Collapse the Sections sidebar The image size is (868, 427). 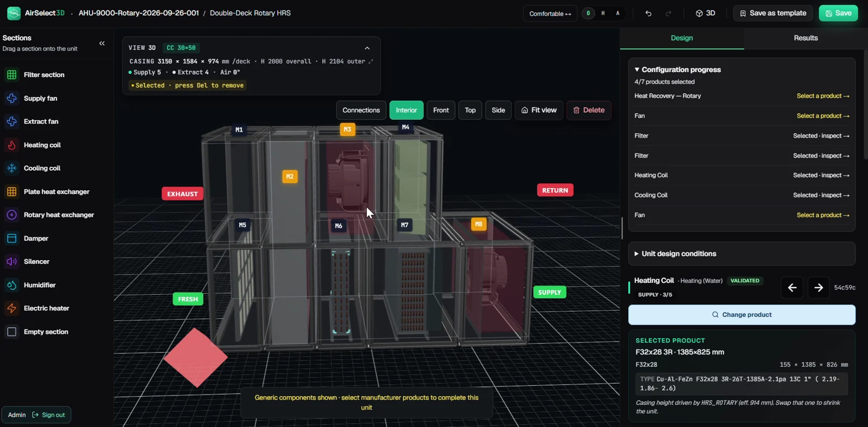102,43
